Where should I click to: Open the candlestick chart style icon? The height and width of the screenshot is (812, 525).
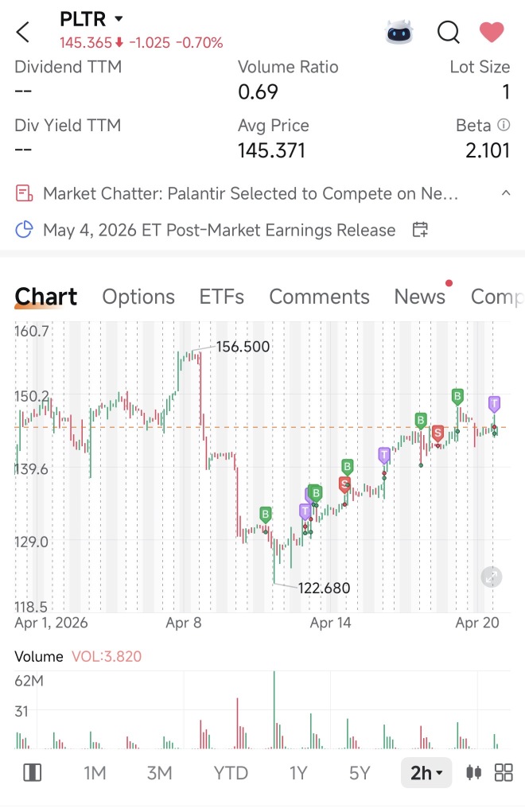pyautogui.click(x=473, y=773)
